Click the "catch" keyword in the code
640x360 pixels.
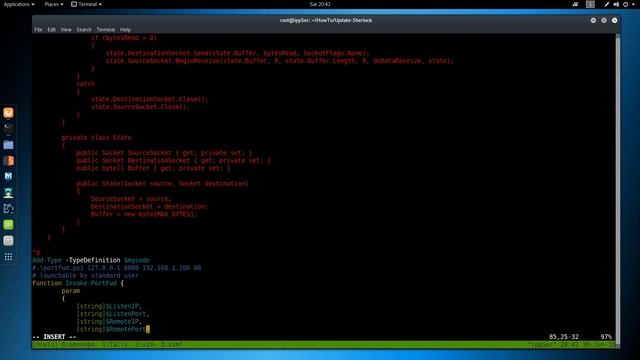tap(85, 84)
